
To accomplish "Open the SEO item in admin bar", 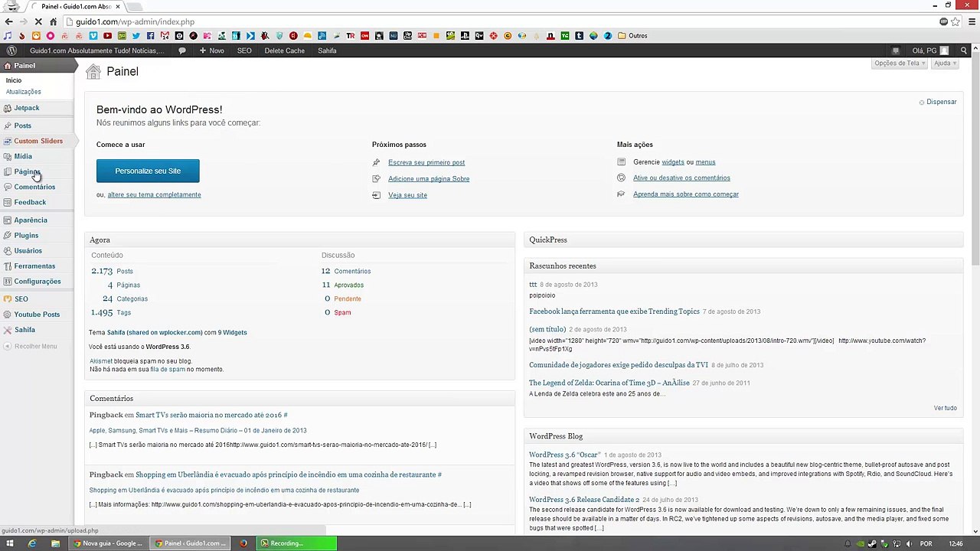I will tap(244, 51).
